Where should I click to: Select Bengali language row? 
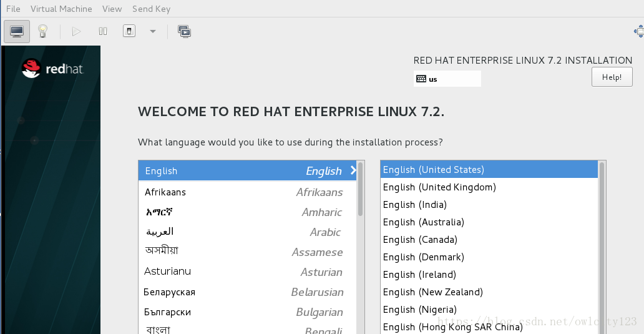click(247, 329)
